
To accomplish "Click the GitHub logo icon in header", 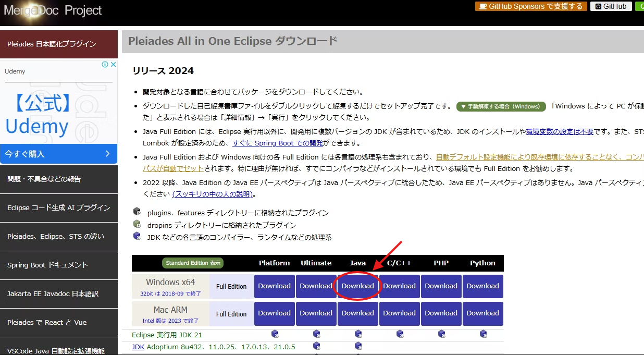I will [x=597, y=6].
